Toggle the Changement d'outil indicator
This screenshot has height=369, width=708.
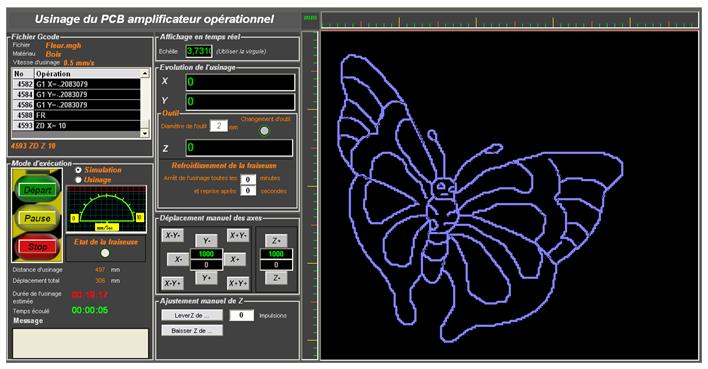264,131
